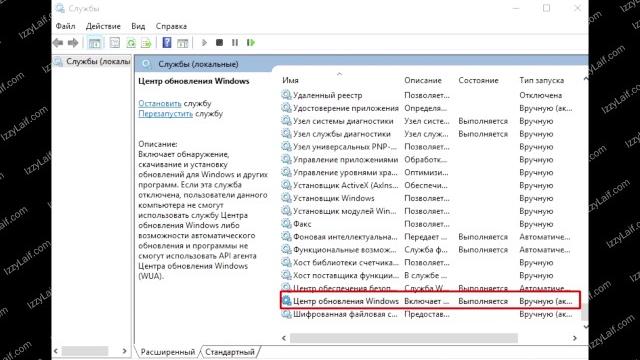This screenshot has width=640, height=360.
Task: Click Оптимизи... description of Управление уровнями
Action: click(426, 172)
